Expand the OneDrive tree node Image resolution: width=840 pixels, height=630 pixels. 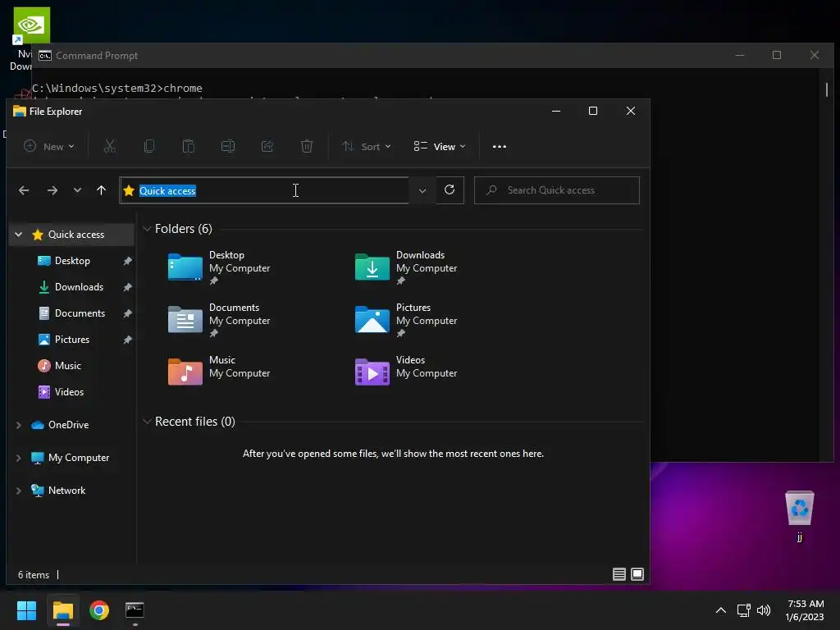point(19,425)
